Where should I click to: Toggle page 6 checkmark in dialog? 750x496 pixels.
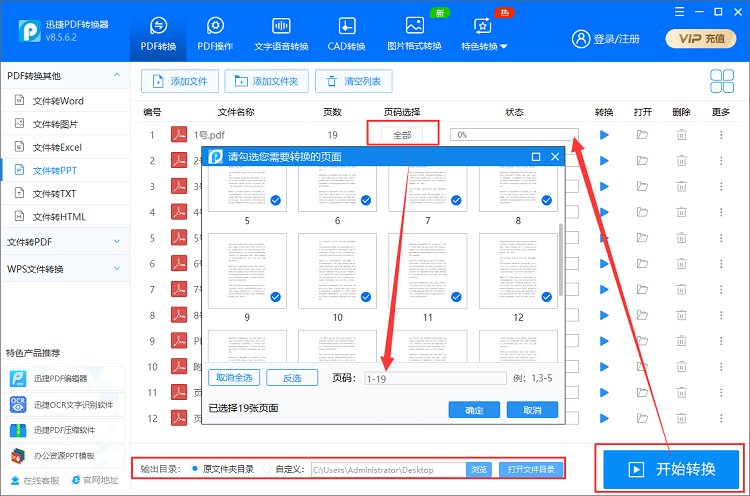click(x=366, y=200)
